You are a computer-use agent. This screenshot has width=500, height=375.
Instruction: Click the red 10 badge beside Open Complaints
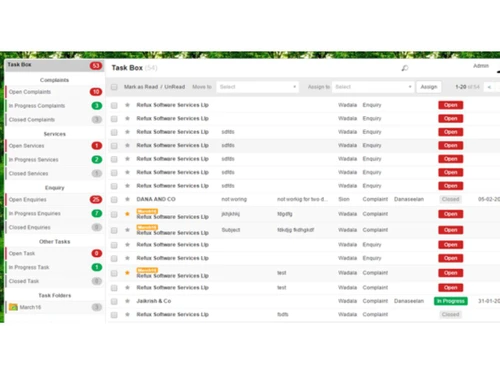(x=96, y=92)
